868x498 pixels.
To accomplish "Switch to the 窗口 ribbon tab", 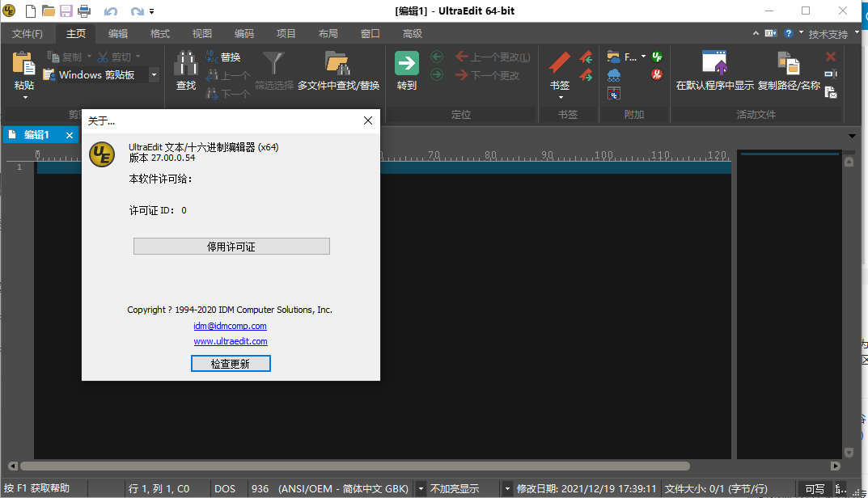I will (370, 34).
